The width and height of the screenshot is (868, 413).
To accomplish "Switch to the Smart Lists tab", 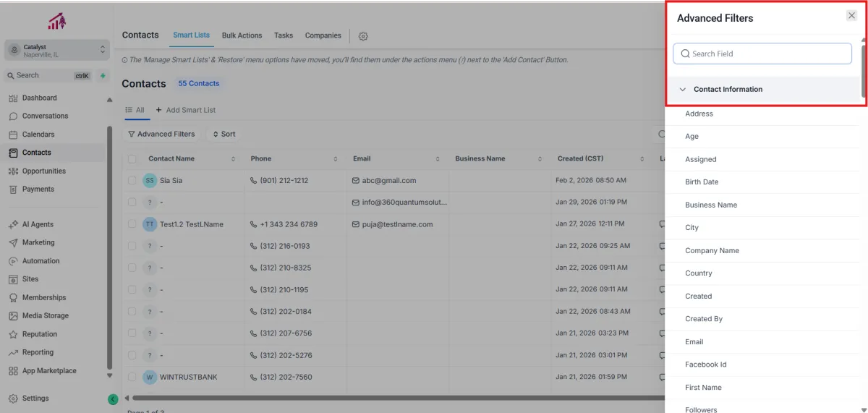I will click(191, 35).
